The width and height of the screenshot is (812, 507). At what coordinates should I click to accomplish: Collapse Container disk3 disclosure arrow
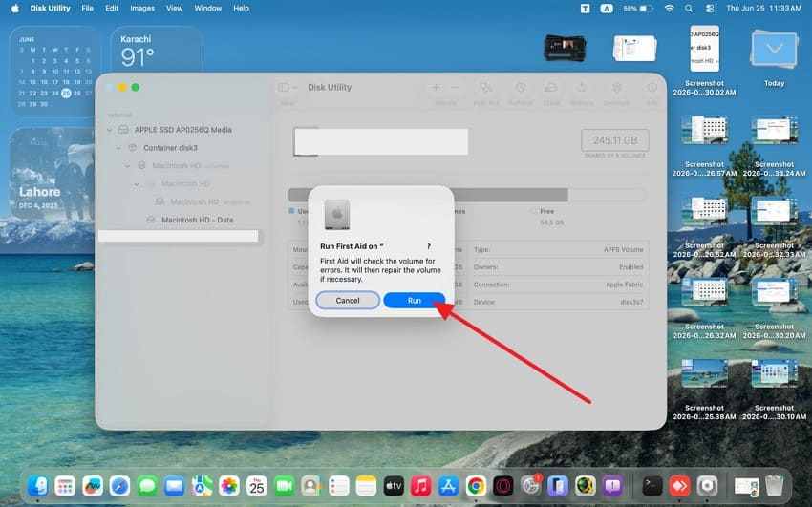118,148
